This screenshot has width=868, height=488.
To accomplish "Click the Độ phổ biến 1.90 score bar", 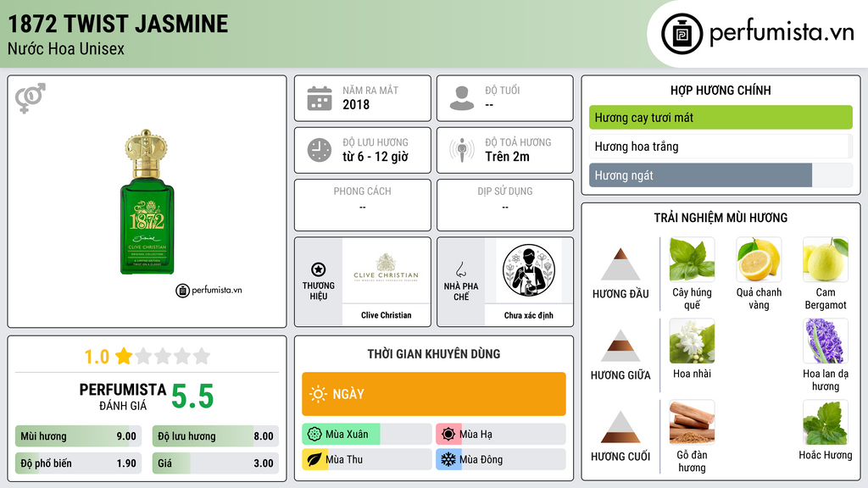I will [x=78, y=463].
